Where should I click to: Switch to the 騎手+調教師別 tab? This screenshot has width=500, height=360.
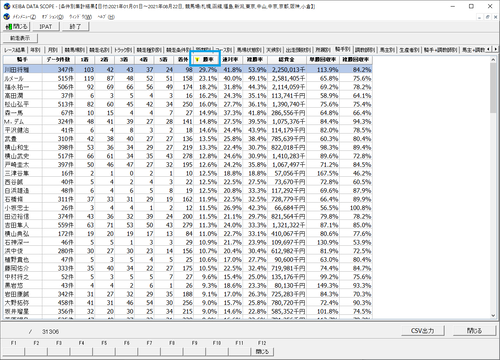coord(440,50)
